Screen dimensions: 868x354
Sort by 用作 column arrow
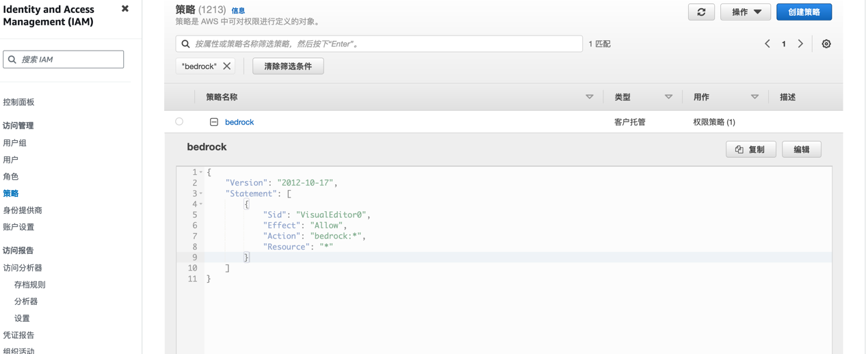click(755, 97)
